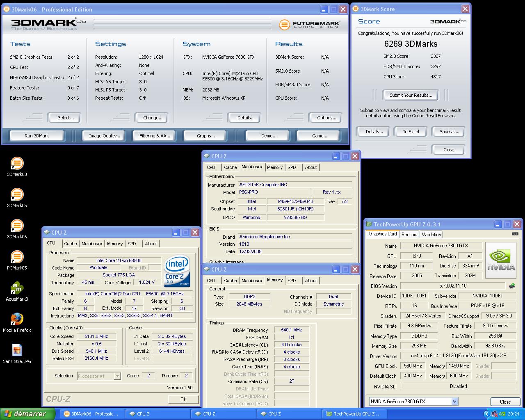Click the GPU-Z title bar icon

369,224
